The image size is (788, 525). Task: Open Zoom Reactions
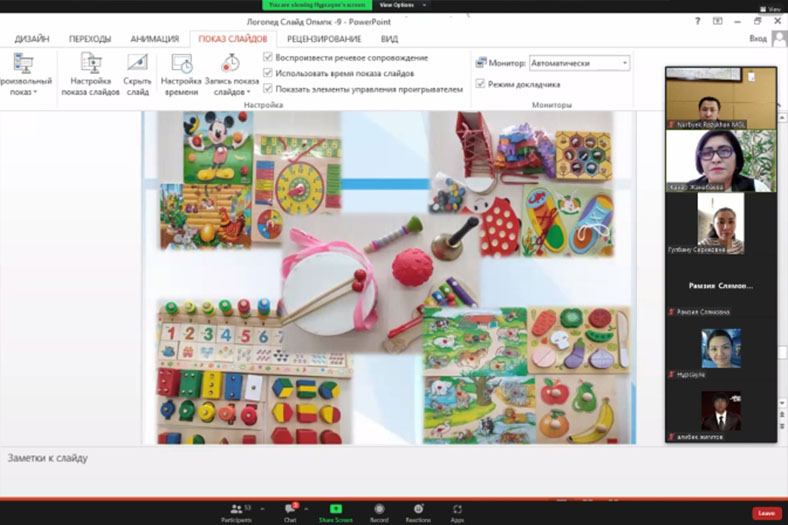coord(418,509)
